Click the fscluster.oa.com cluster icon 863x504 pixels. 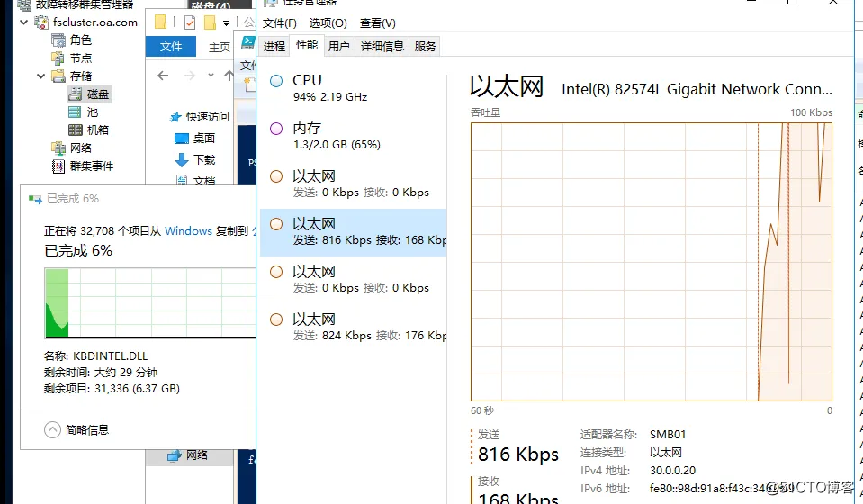click(x=41, y=22)
